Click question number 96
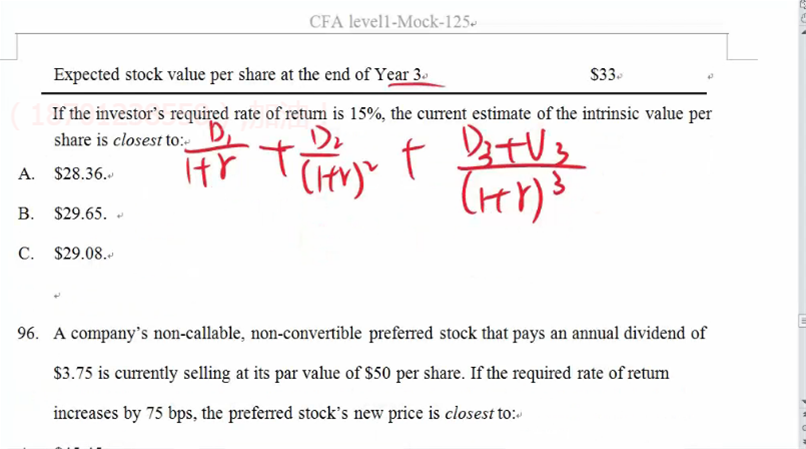The image size is (806, 449). [28, 333]
